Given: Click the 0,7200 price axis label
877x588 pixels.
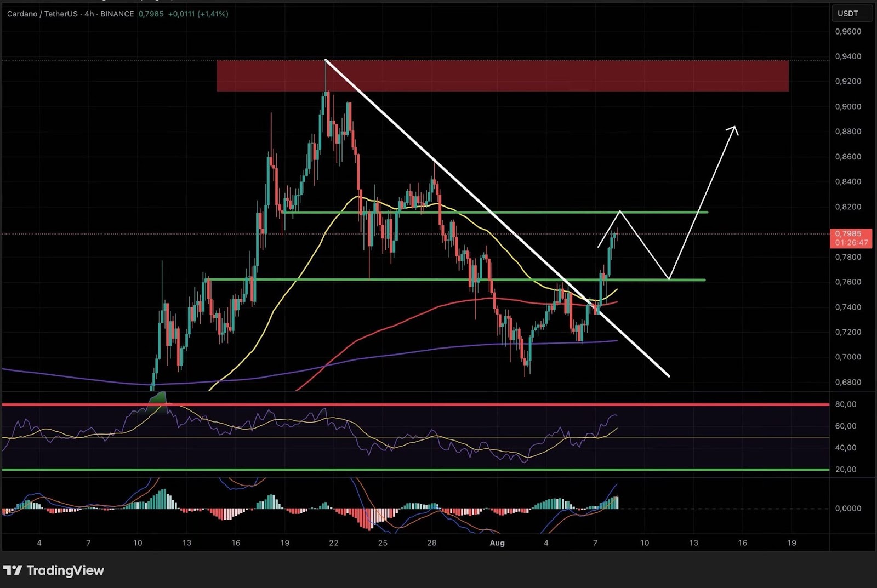Looking at the screenshot, I should coord(848,332).
